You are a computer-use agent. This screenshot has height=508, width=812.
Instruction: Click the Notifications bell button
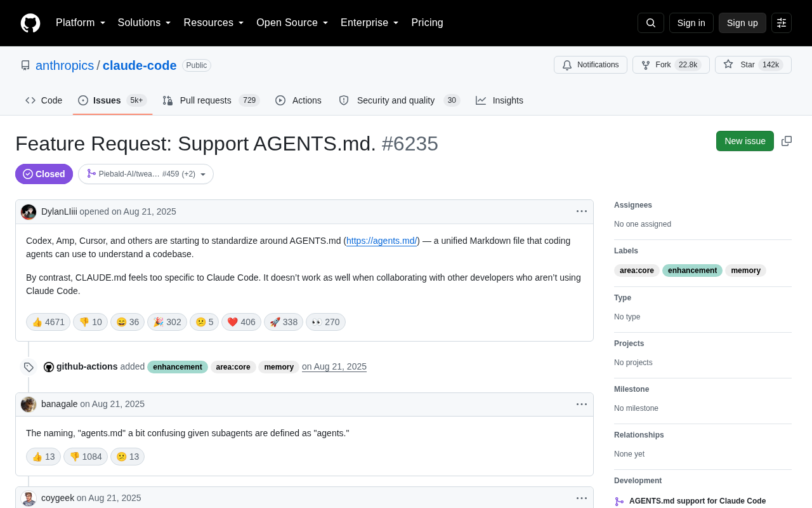pos(591,65)
